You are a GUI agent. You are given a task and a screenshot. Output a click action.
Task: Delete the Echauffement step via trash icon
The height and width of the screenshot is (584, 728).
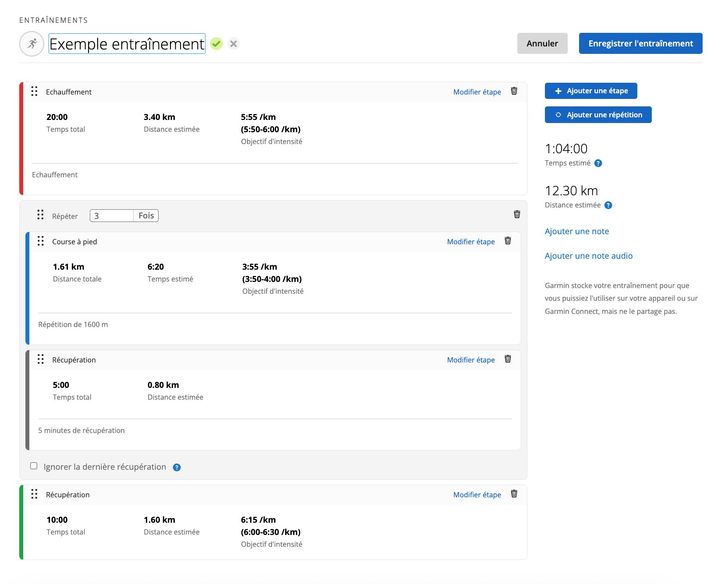(514, 91)
